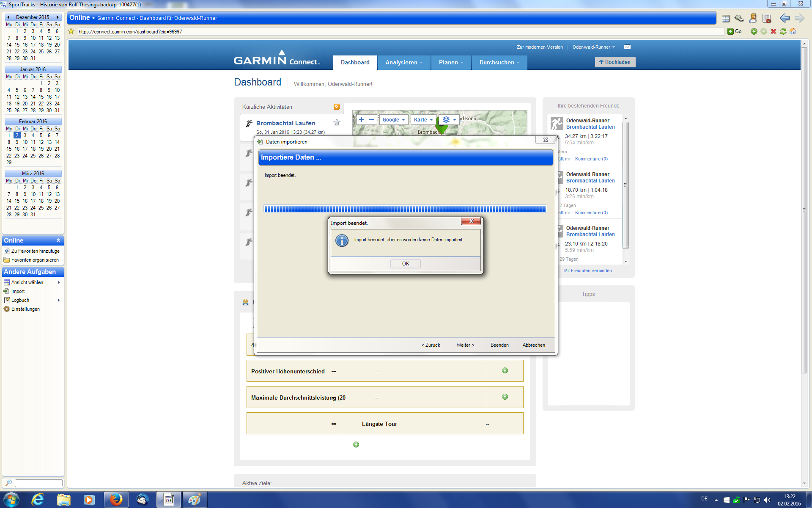This screenshot has height=508, width=812.
Task: Open the reports table icon
Action: [x=766, y=18]
